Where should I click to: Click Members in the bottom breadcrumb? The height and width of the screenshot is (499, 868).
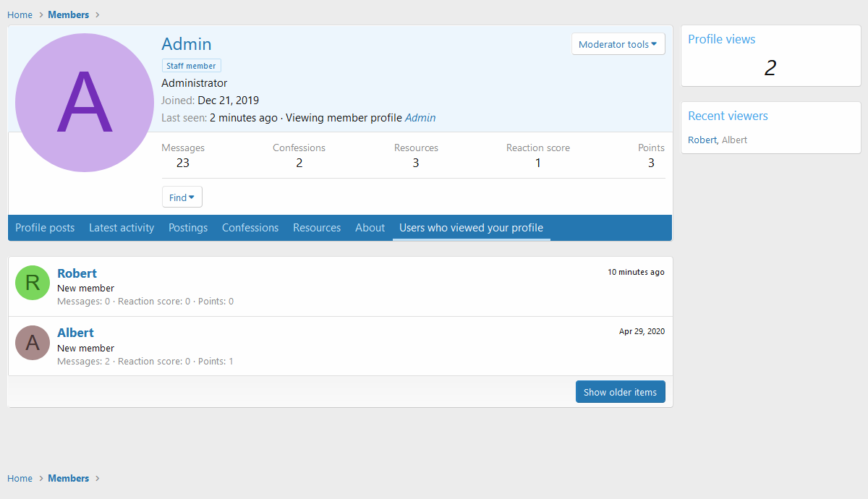[68, 478]
